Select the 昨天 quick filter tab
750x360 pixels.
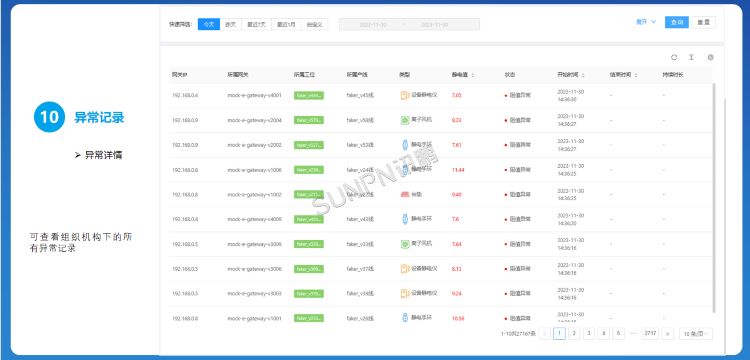click(x=231, y=24)
